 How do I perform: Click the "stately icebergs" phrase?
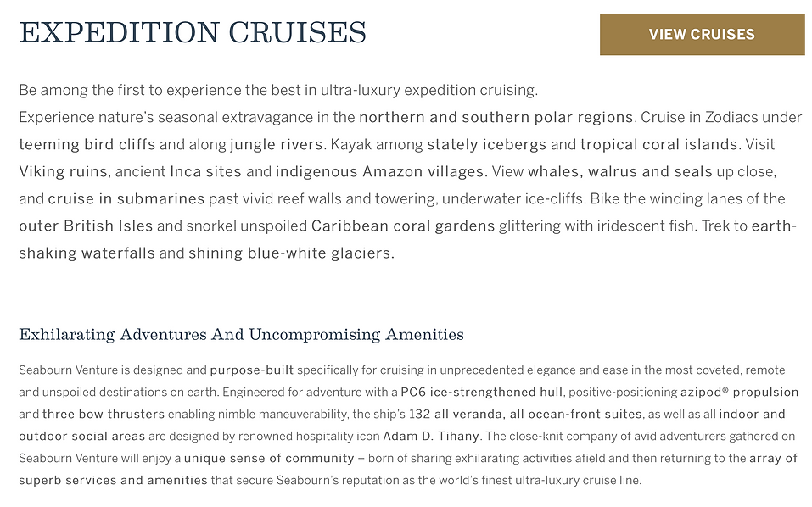486,144
